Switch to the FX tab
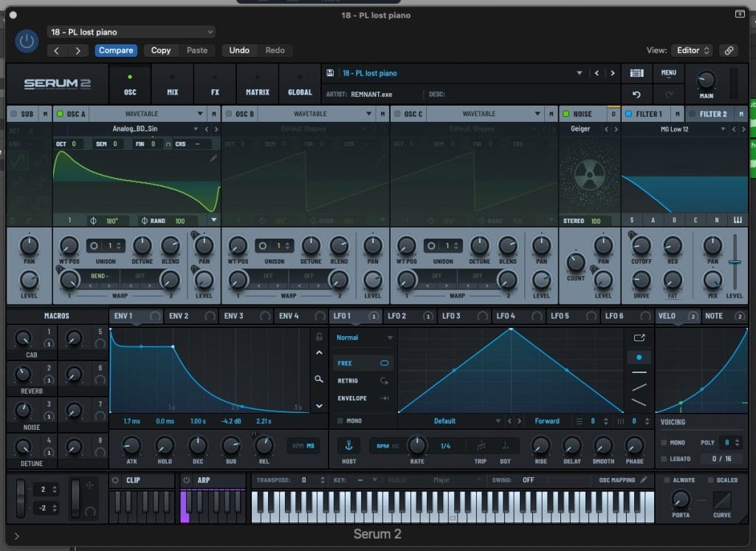Image resolution: width=756 pixels, height=551 pixels. 215,84
